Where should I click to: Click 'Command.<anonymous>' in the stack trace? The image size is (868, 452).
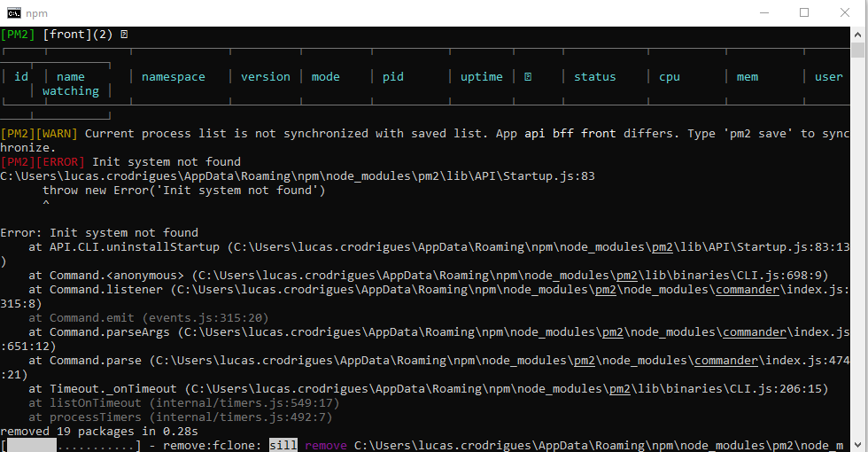[x=117, y=276]
